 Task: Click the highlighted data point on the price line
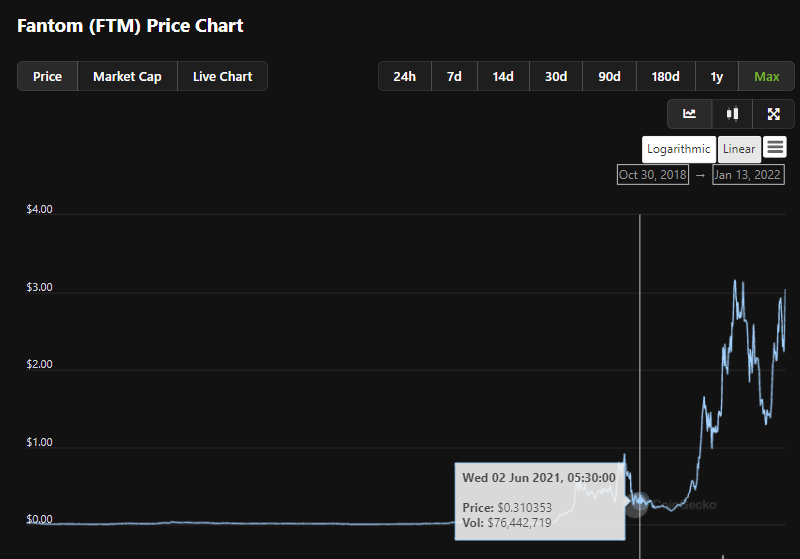639,501
